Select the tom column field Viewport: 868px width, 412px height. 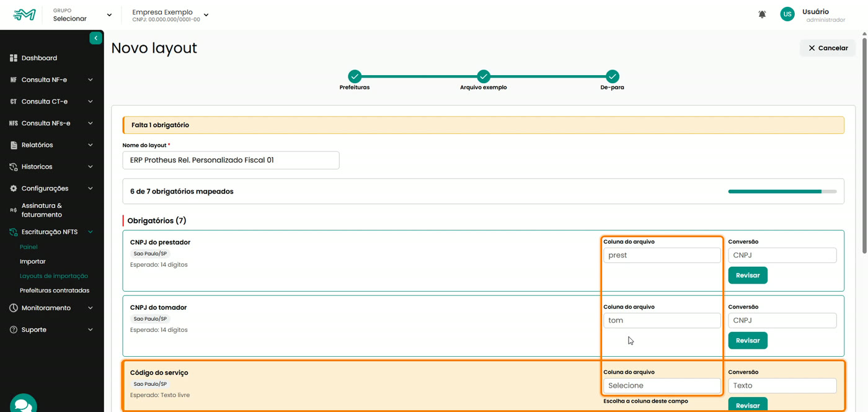point(662,320)
